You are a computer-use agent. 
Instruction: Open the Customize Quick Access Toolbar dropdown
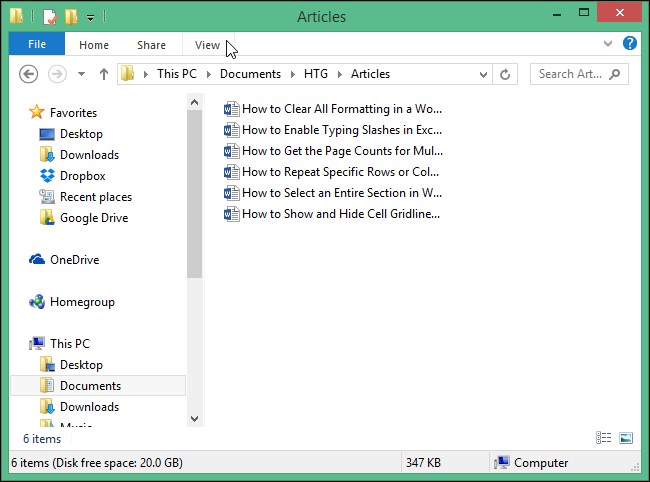tap(90, 17)
